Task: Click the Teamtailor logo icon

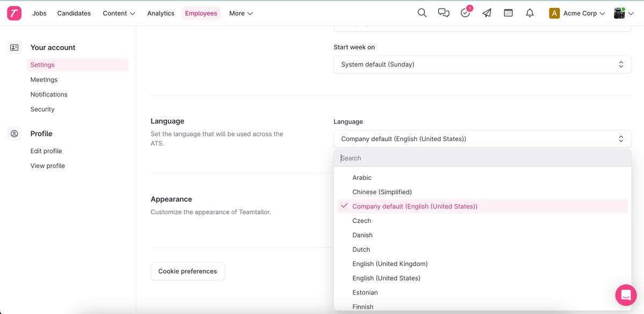Action: click(x=14, y=13)
